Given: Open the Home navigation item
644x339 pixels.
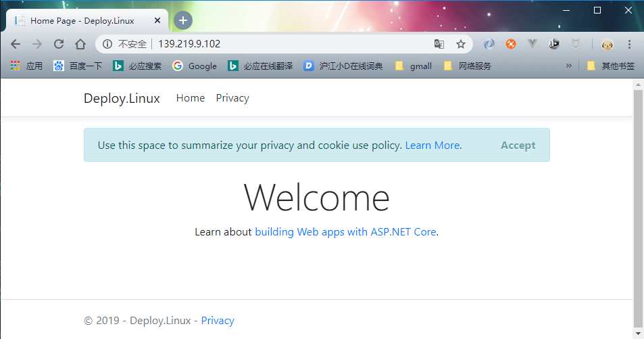Looking at the screenshot, I should point(191,98).
